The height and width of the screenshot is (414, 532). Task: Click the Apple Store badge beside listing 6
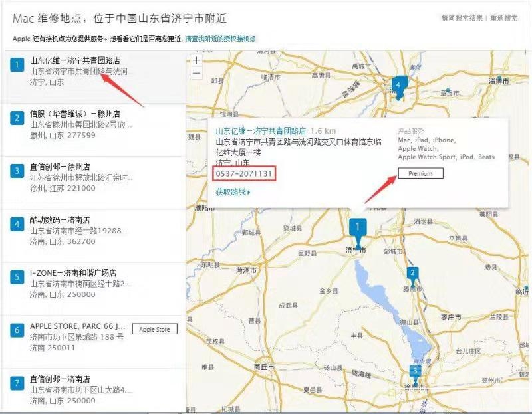[154, 329]
